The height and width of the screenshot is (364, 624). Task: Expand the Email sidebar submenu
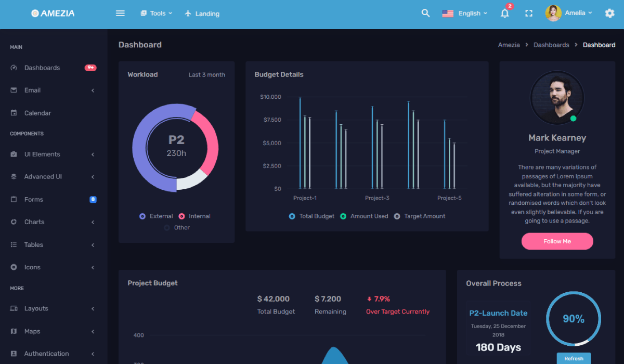pos(52,90)
